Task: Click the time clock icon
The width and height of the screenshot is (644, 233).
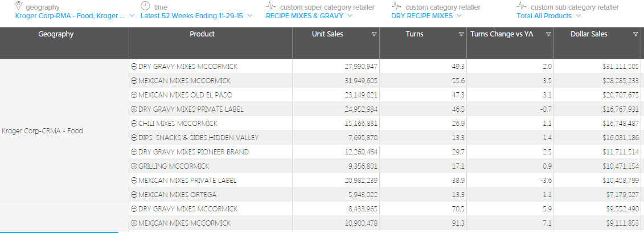Action: point(145,6)
